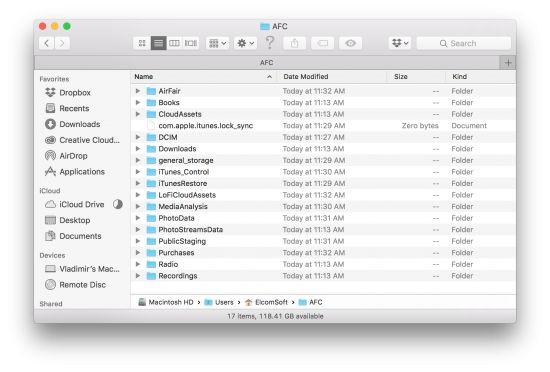Add a new tab with plus button

point(508,63)
